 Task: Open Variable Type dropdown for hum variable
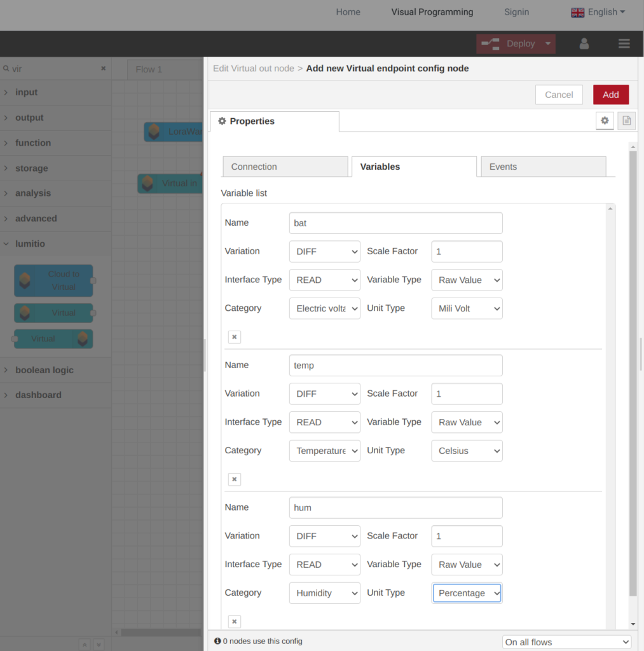(467, 565)
